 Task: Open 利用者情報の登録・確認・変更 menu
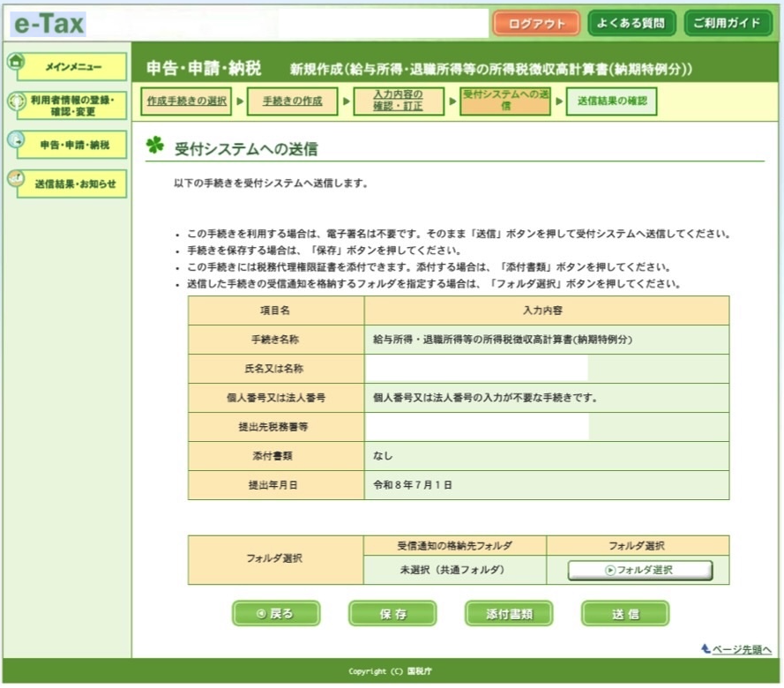(x=72, y=106)
